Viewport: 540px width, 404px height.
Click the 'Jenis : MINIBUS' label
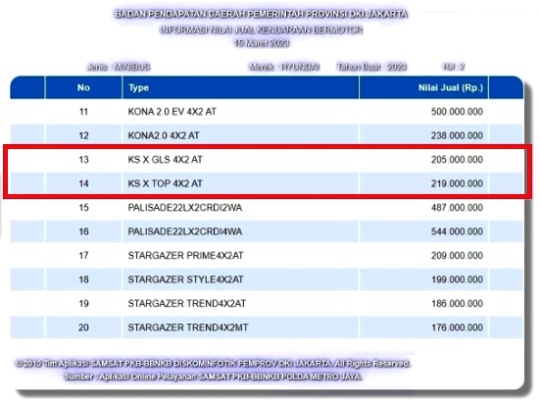point(119,66)
